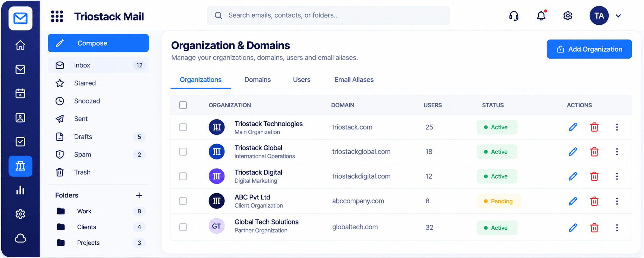The width and height of the screenshot is (644, 258).
Task: Open the Inbox folder
Action: tap(98, 65)
